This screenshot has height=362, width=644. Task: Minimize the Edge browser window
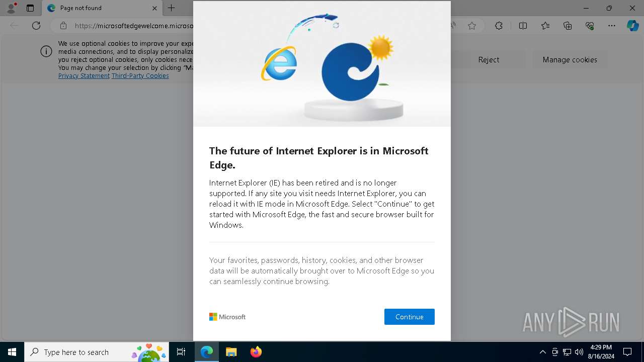(586, 8)
